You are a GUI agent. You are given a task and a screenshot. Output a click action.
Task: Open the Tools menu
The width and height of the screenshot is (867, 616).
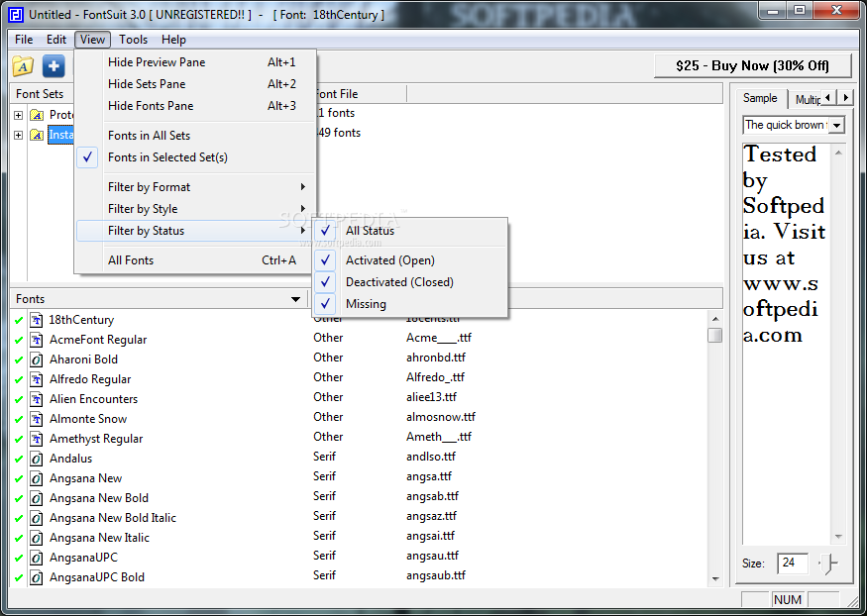click(133, 40)
